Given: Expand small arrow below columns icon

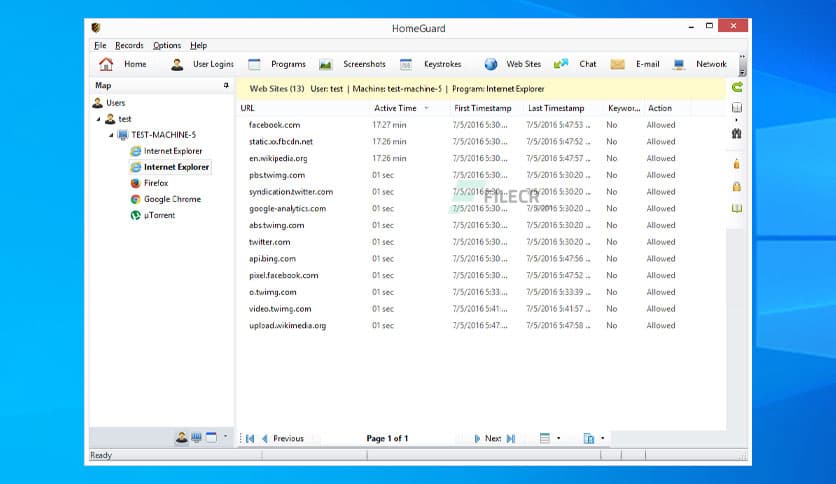Looking at the screenshot, I should (x=737, y=120).
